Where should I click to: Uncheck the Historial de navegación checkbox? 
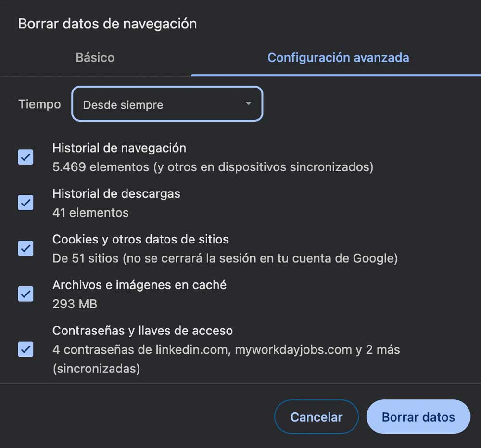pyautogui.click(x=25, y=157)
